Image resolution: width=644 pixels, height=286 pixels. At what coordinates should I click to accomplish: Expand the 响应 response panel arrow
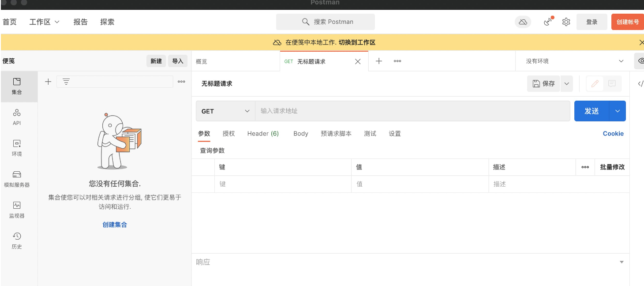[x=622, y=262]
